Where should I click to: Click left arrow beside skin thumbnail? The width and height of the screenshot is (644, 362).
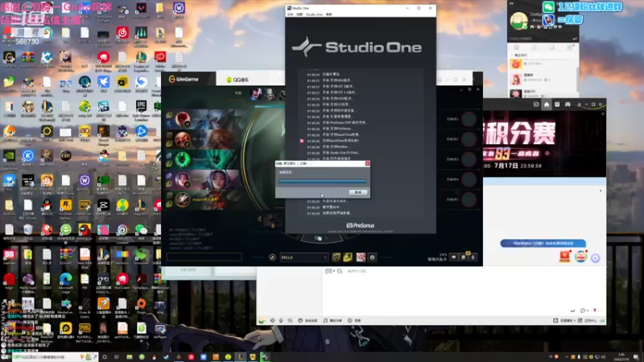pos(259,219)
